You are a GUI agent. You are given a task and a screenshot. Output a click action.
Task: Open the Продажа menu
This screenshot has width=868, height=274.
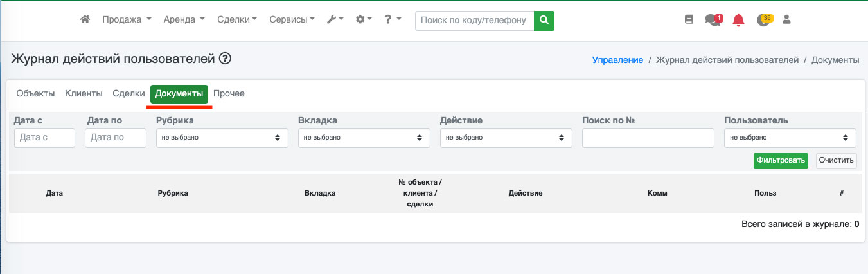(x=127, y=20)
